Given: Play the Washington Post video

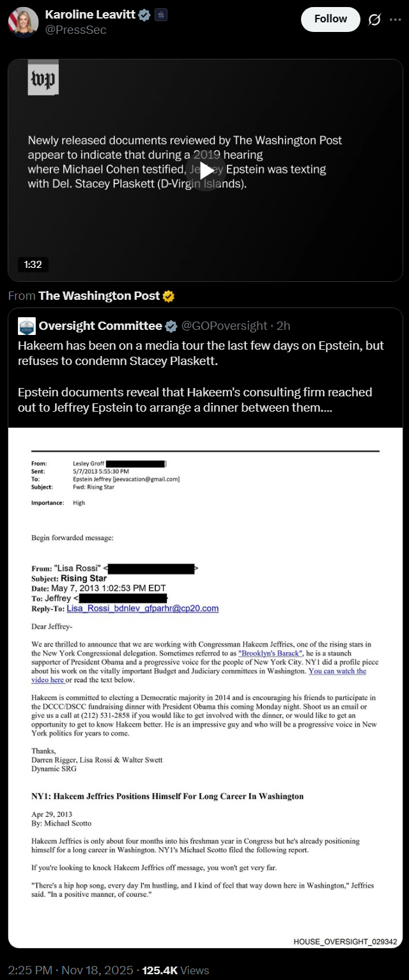Looking at the screenshot, I should point(206,171).
